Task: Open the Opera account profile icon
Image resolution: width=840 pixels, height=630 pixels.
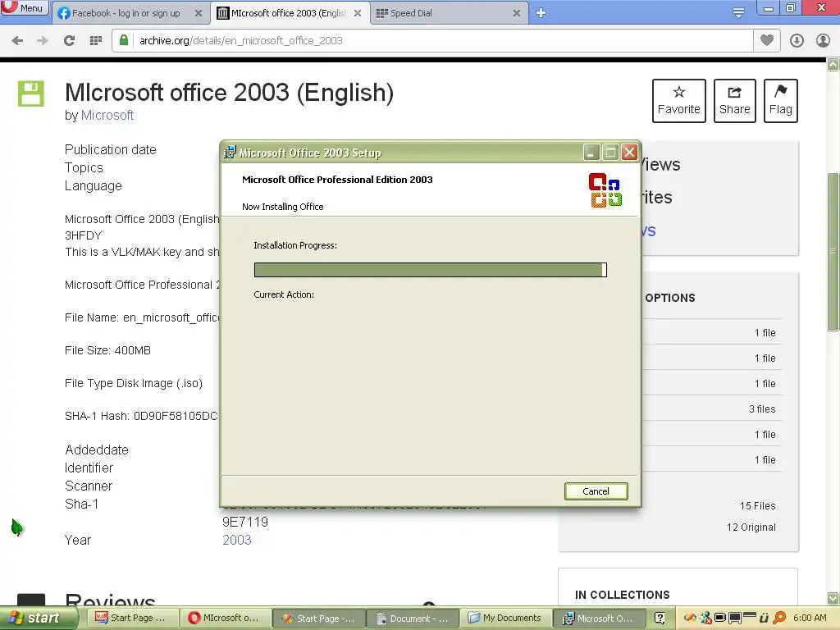Action: (823, 41)
